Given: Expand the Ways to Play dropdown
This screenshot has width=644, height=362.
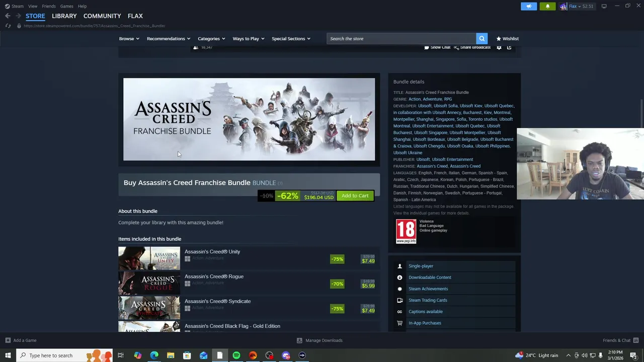Looking at the screenshot, I should (249, 39).
